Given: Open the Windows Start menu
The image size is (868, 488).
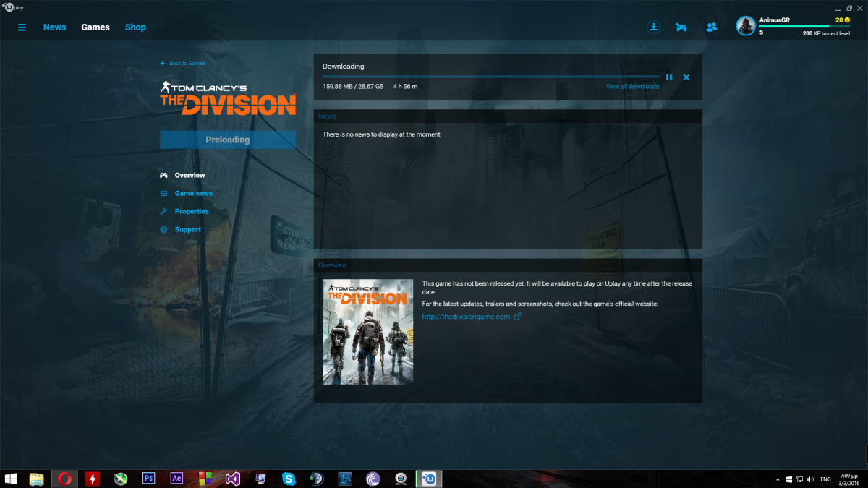Looking at the screenshot, I should [x=11, y=479].
